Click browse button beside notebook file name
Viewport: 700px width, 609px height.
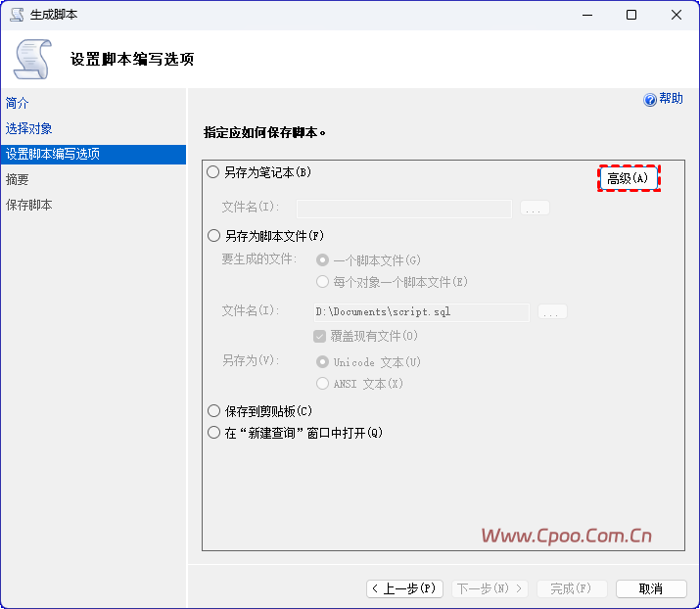(535, 209)
